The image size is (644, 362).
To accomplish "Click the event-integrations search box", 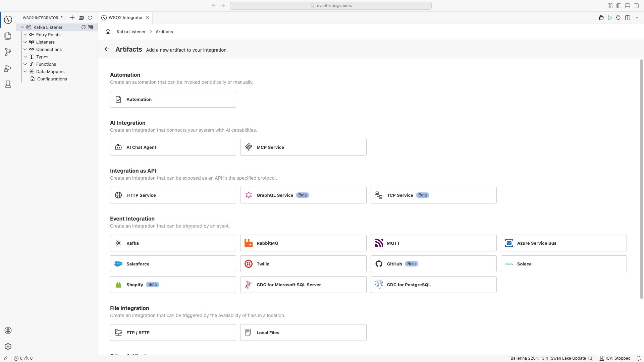I will pos(331,6).
